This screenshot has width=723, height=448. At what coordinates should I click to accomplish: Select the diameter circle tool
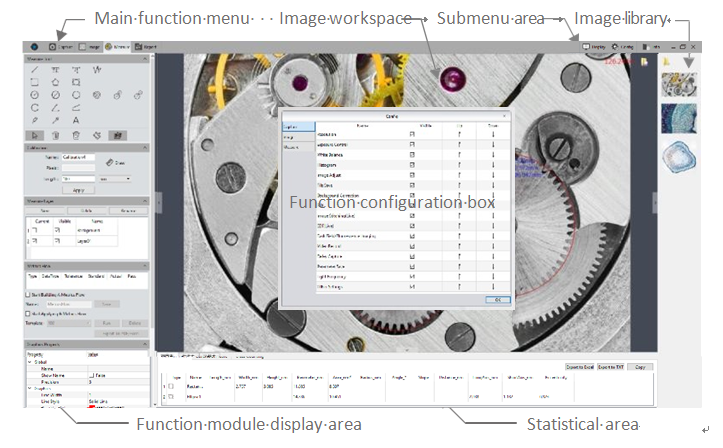point(55,95)
